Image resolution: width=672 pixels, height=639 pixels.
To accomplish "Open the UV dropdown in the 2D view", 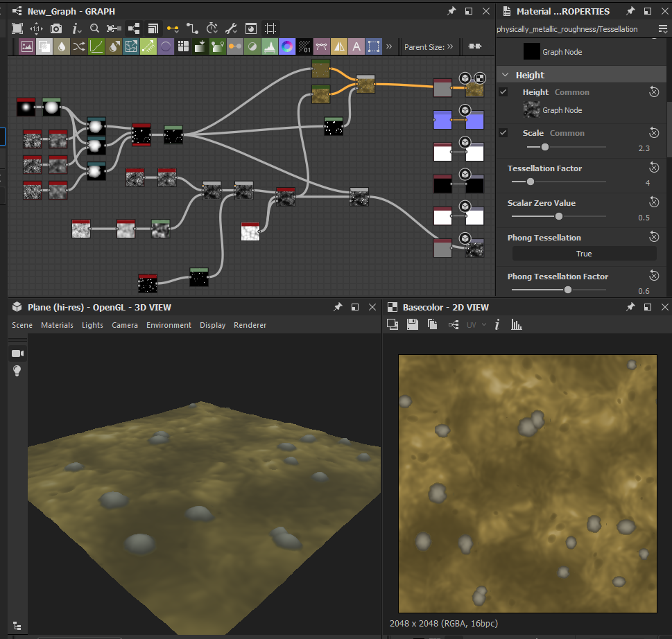I will pyautogui.click(x=476, y=324).
